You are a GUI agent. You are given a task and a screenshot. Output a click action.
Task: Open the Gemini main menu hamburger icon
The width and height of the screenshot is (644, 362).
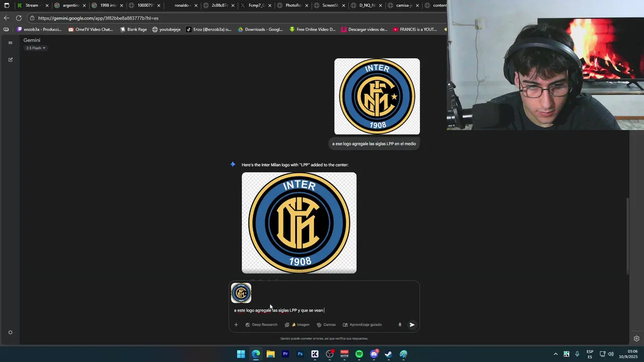pyautogui.click(x=10, y=43)
